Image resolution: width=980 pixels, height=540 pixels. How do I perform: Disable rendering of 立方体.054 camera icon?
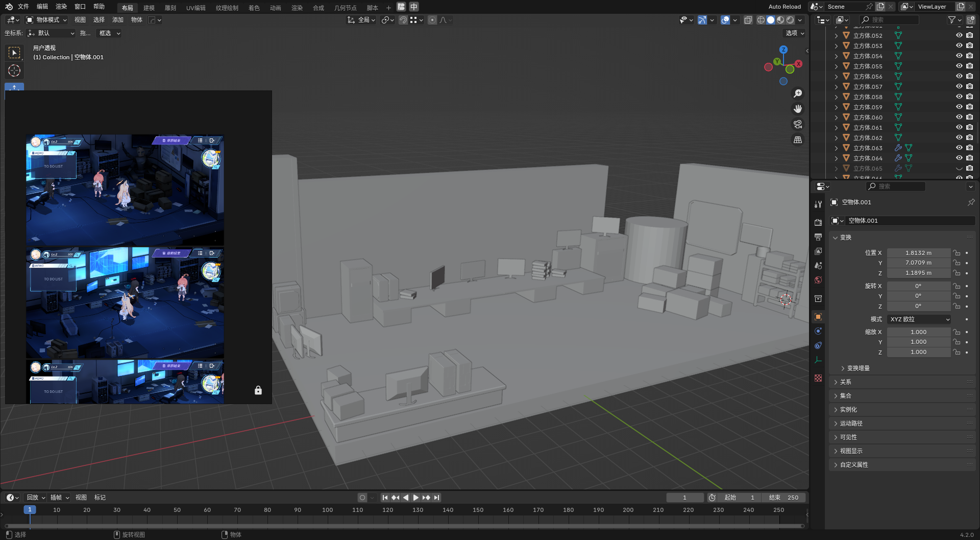point(970,56)
